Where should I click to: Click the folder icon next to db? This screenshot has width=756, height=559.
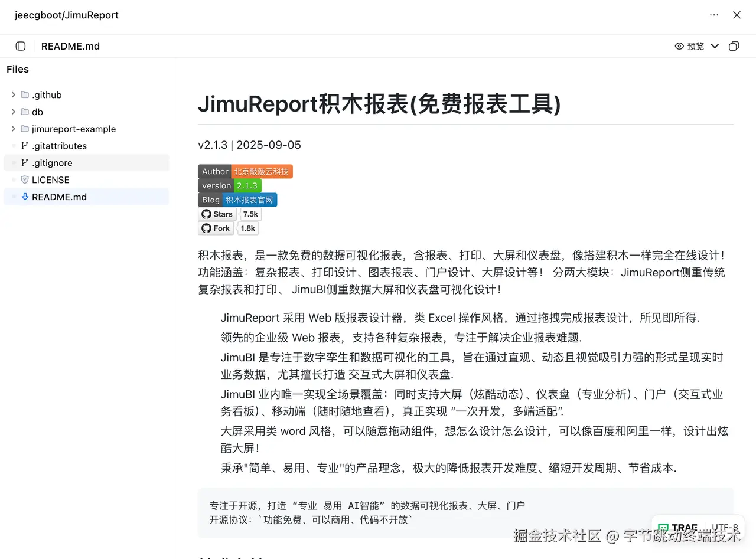24,112
